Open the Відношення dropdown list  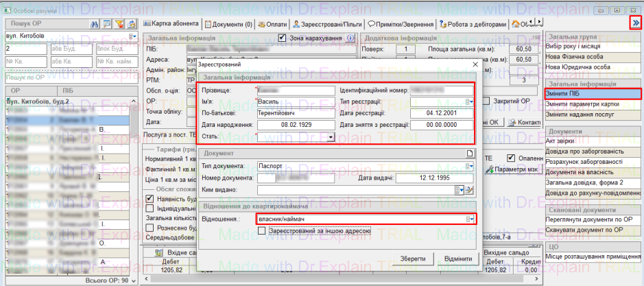point(470,218)
